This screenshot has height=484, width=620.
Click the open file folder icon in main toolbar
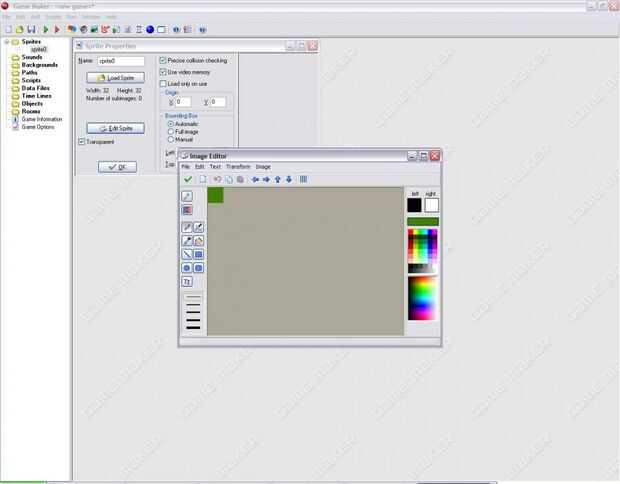point(20,29)
